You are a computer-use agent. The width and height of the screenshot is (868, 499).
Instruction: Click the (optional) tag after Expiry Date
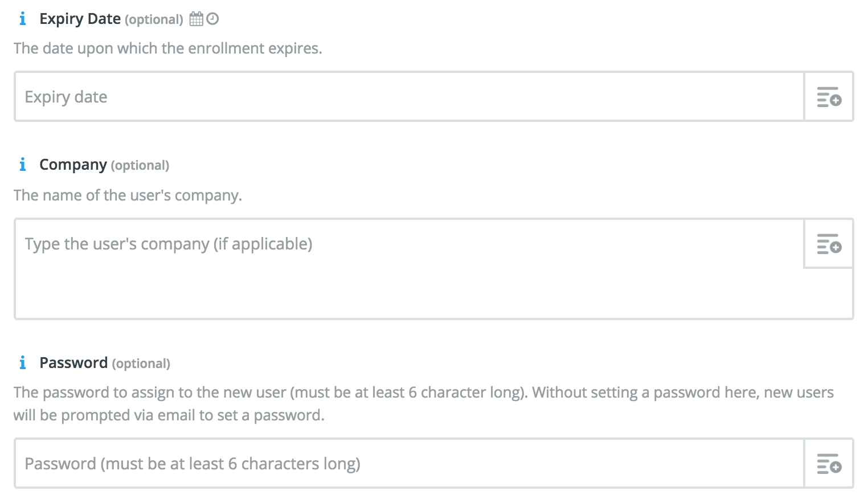pos(154,19)
